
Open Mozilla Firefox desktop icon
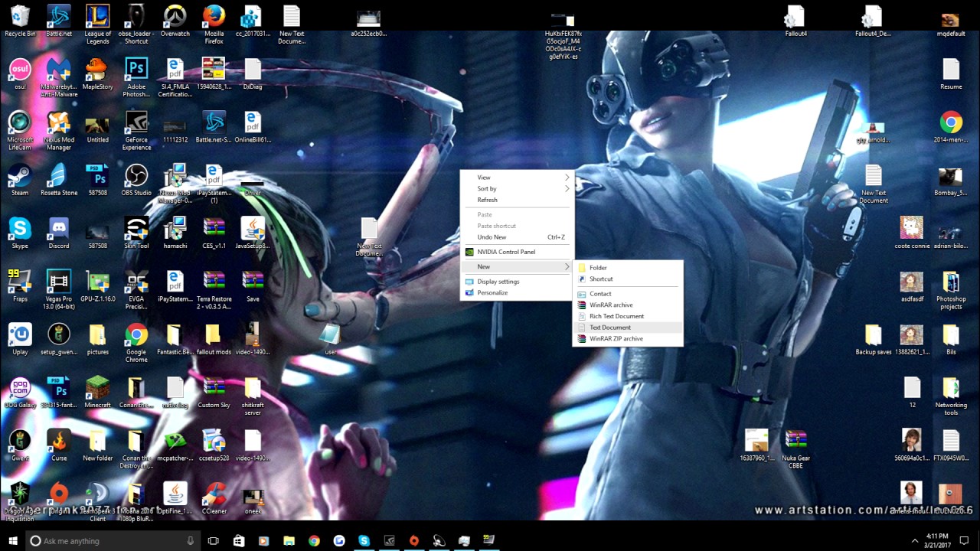(214, 24)
